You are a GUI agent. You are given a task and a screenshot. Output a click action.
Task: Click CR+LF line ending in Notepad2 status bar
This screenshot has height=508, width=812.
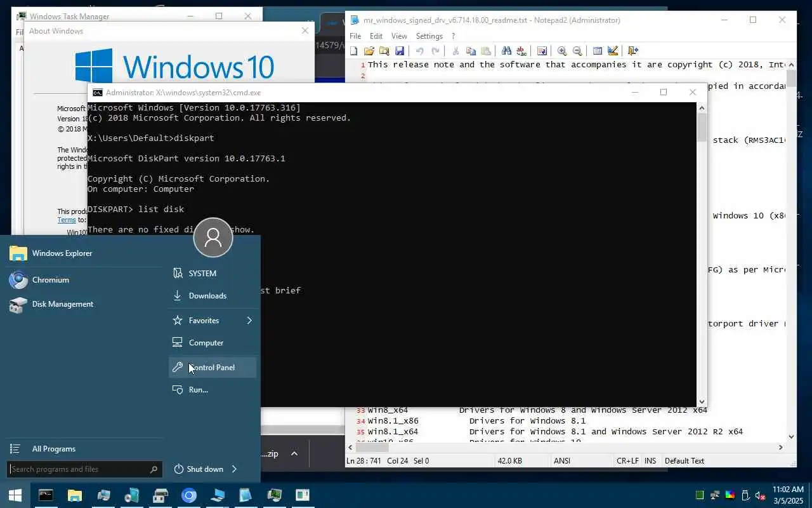point(627,461)
